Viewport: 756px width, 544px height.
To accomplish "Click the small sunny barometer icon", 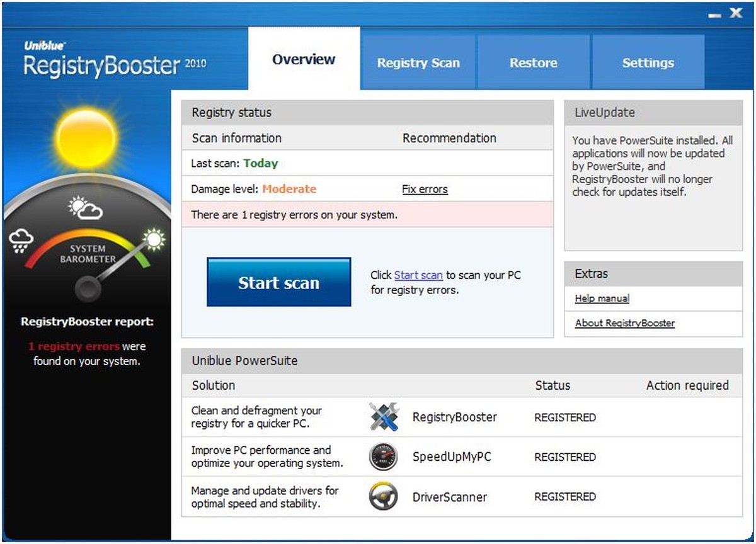I will pos(153,239).
